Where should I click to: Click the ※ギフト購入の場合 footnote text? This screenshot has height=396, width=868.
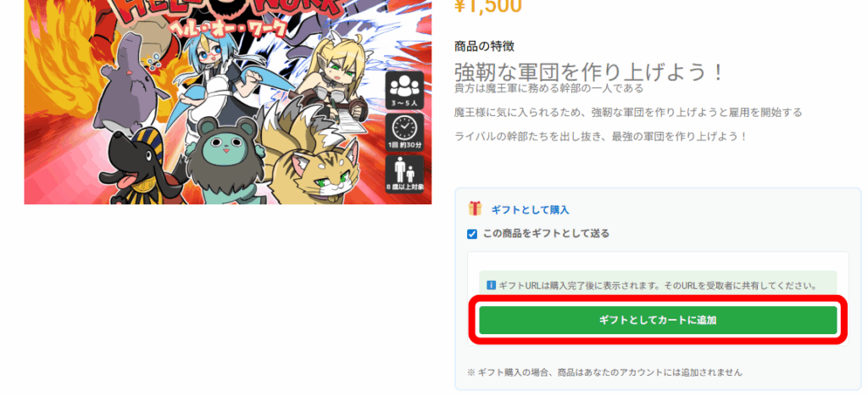605,372
